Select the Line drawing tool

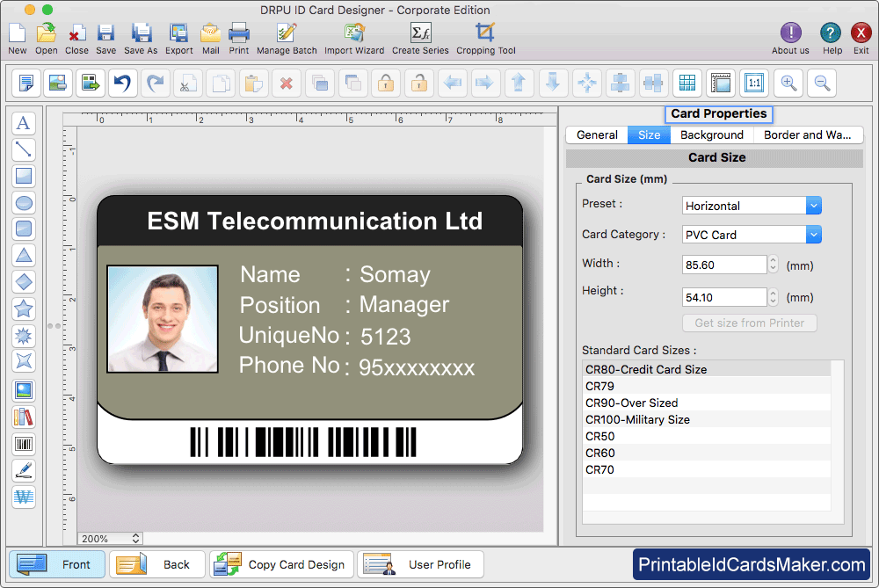pyautogui.click(x=24, y=149)
